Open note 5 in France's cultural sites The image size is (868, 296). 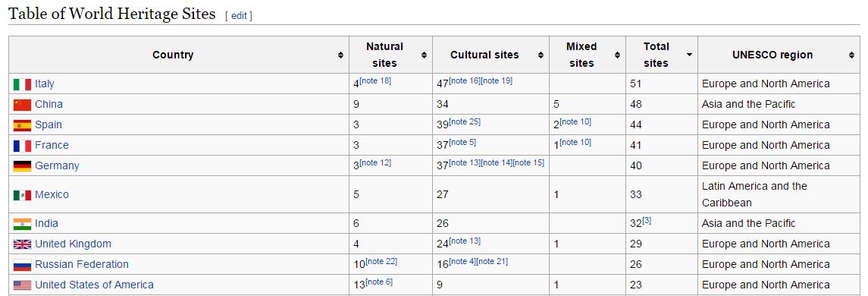462,143
